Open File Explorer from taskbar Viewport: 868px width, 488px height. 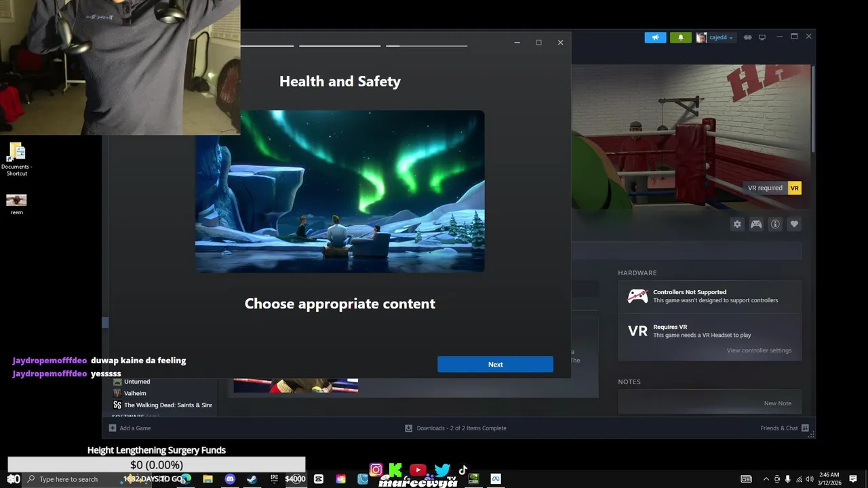click(208, 479)
